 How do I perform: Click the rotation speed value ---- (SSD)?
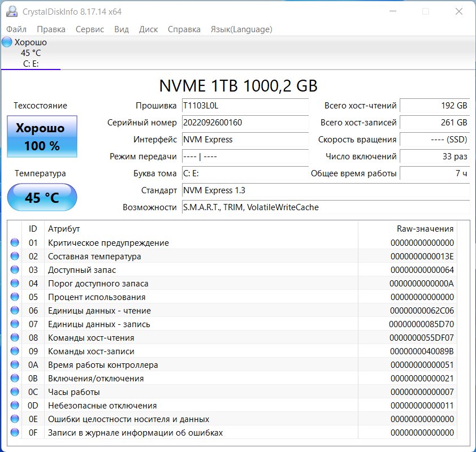(435, 139)
